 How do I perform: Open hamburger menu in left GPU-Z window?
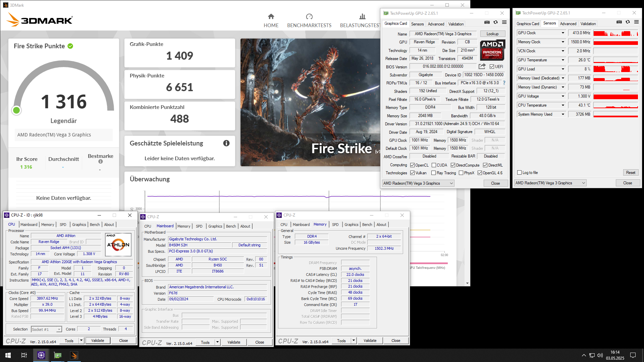click(504, 22)
